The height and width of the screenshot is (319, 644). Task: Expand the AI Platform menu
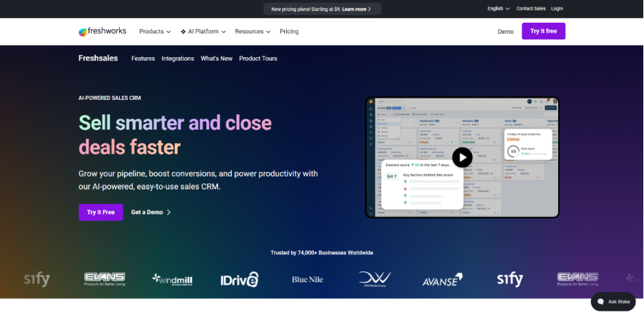coord(203,32)
